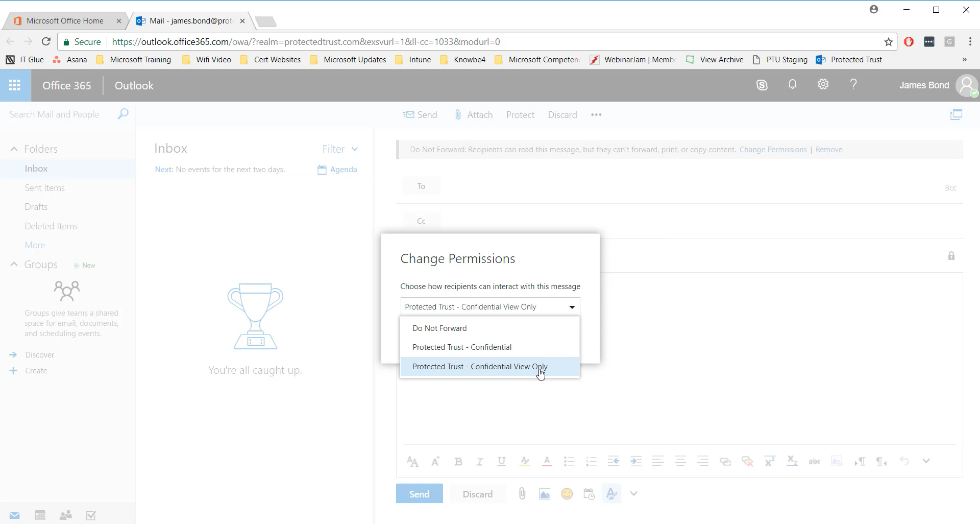Insert a hyperlink
980x524 pixels.
[725, 462]
